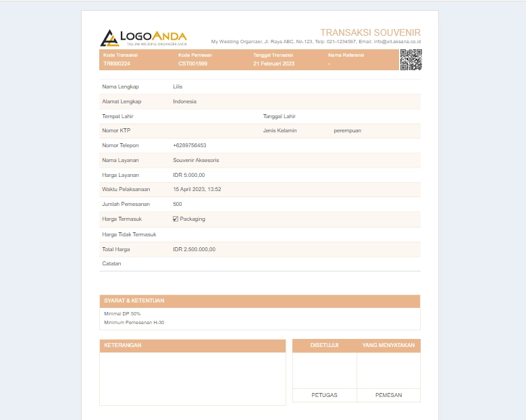Click the Souvenir Aksesoris service name
Image resolution: width=526 pixels, height=420 pixels.
[x=196, y=160]
